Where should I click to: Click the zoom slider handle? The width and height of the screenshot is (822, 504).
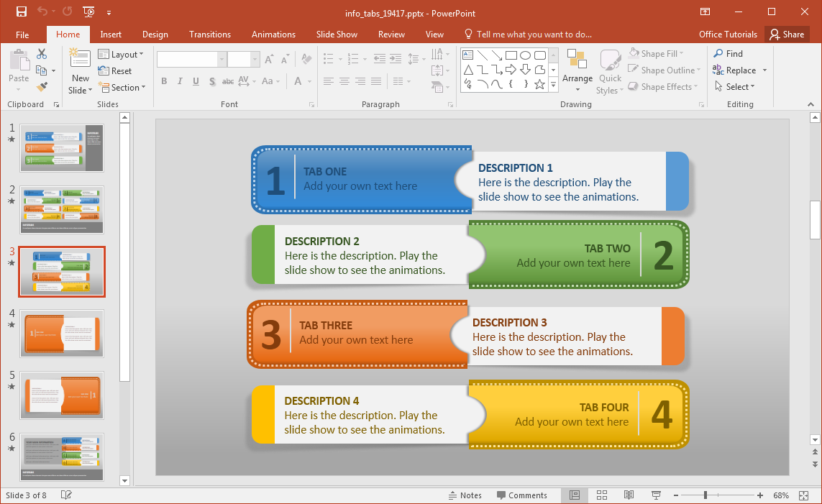click(x=705, y=495)
